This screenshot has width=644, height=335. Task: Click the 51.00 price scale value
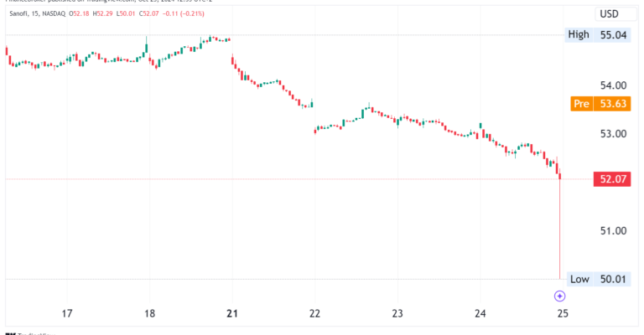(x=613, y=231)
